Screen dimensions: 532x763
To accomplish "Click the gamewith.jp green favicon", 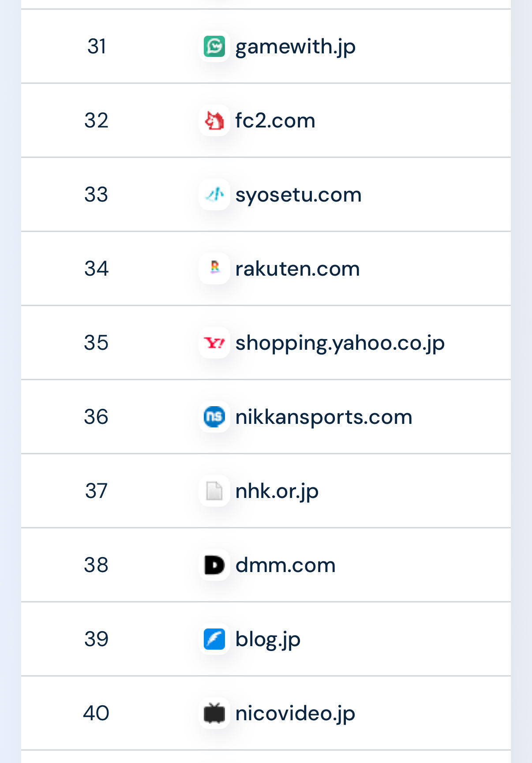I will click(214, 46).
